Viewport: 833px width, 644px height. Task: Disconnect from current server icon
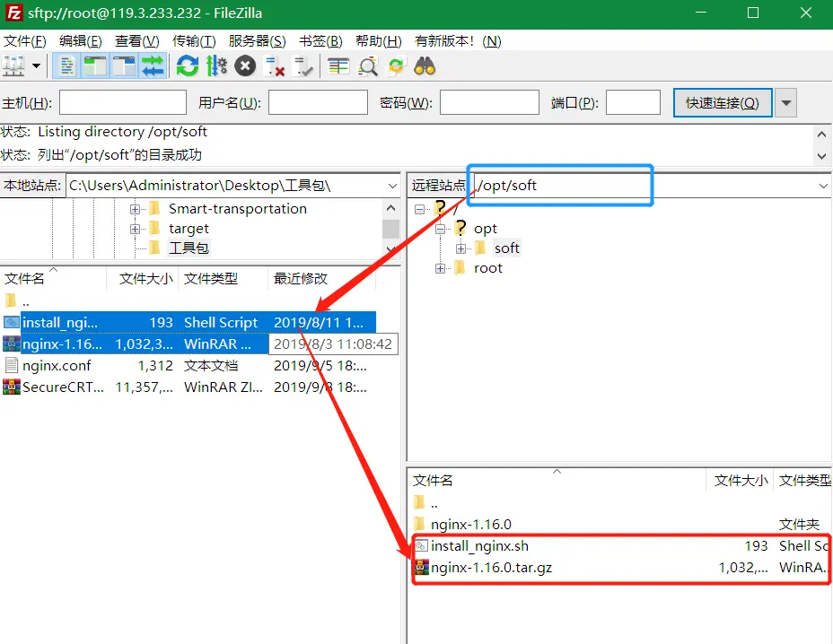point(275,66)
